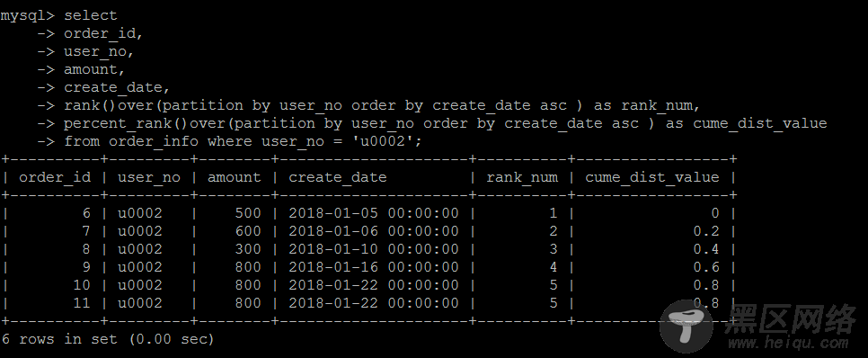Click rank_num value 1 in order 6 row

tap(554, 213)
